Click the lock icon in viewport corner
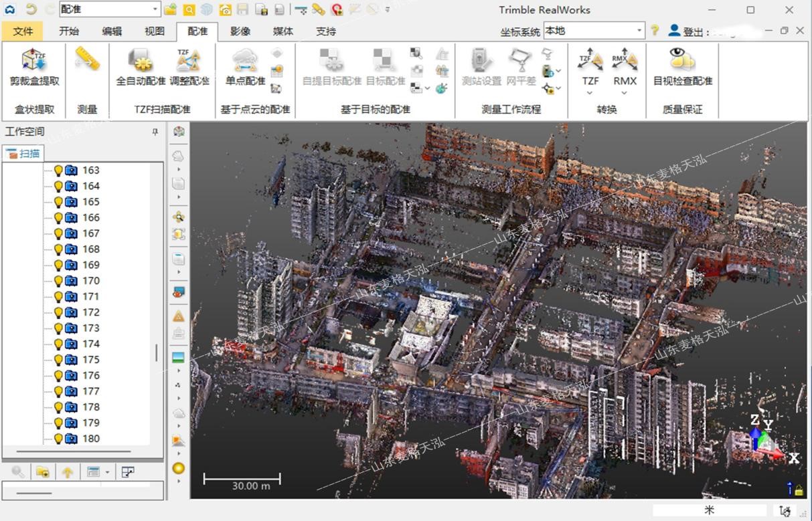The width and height of the screenshot is (812, 521). point(799,490)
